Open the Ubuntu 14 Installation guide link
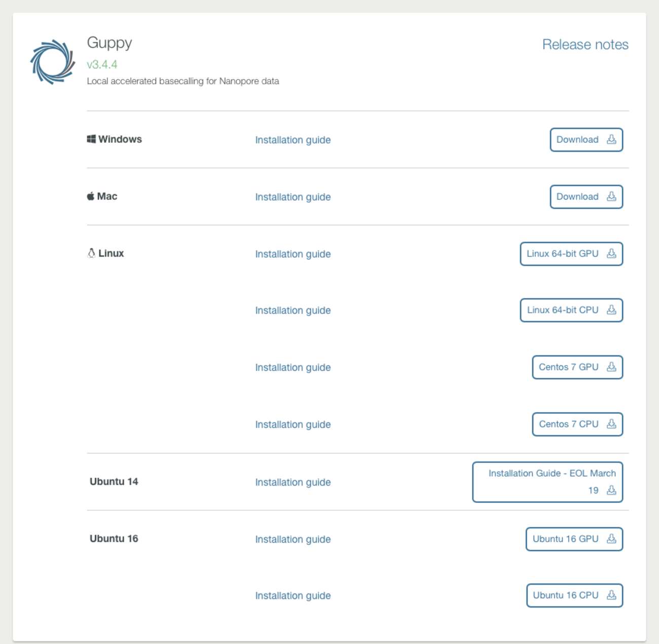 click(293, 482)
